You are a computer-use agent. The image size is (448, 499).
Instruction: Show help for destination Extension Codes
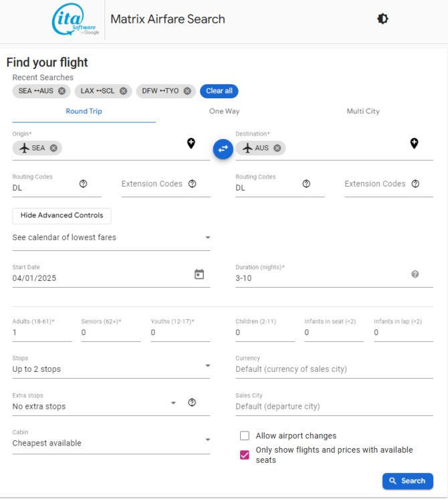coord(415,184)
